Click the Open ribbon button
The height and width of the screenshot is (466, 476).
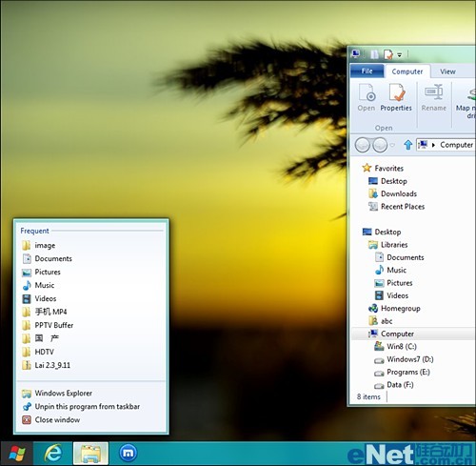pos(367,97)
